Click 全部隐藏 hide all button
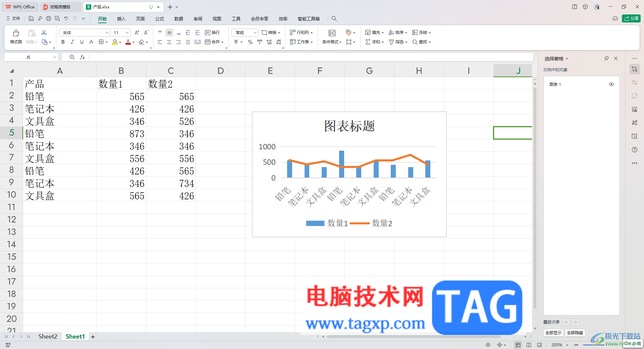 (575, 333)
